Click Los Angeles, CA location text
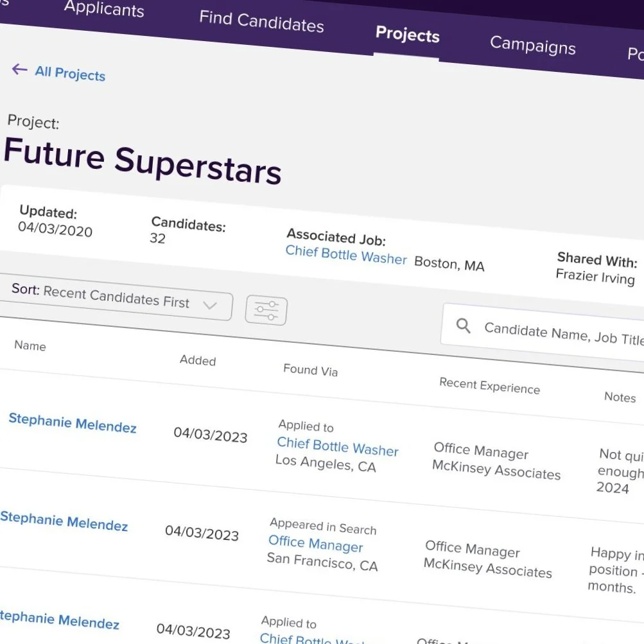Screen dimensions: 644x644 tap(326, 464)
